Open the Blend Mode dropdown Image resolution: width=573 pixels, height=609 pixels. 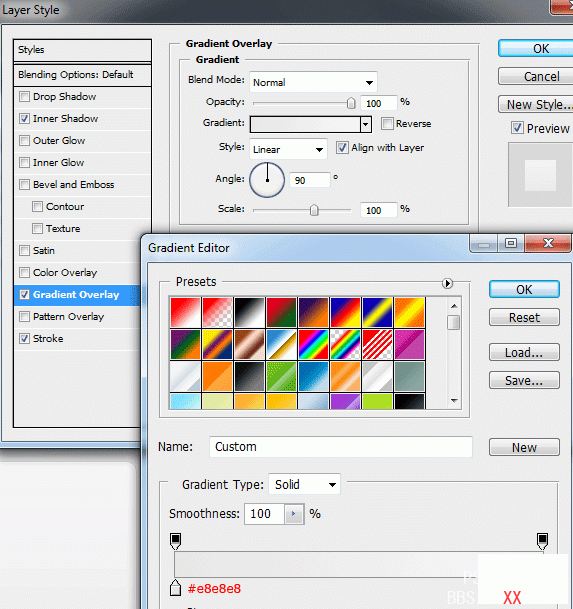(x=313, y=82)
